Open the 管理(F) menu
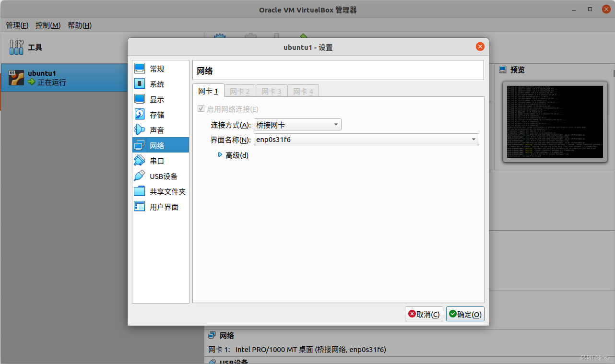This screenshot has width=615, height=364. click(17, 25)
